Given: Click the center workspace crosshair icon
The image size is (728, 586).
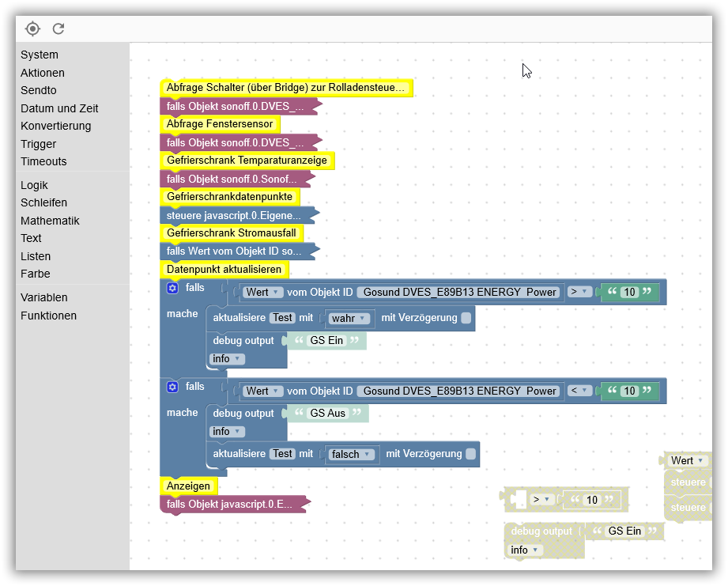Looking at the screenshot, I should (32, 28).
